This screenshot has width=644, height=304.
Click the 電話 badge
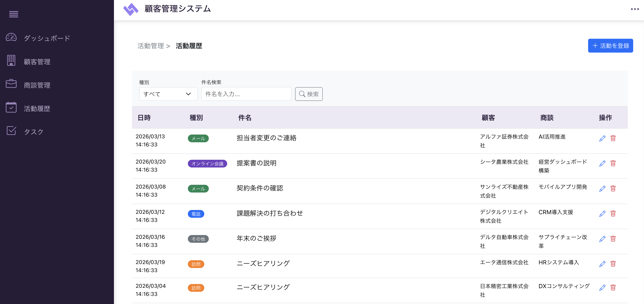[196, 214]
